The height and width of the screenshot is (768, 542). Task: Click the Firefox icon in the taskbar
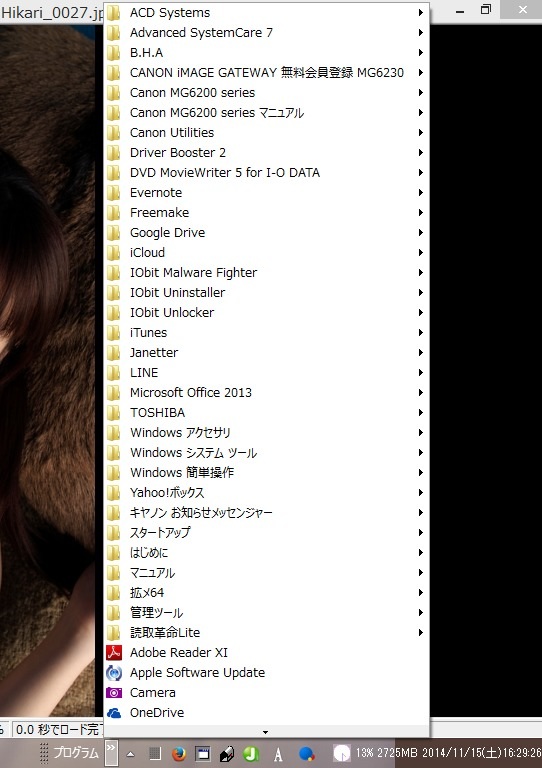pyautogui.click(x=179, y=753)
